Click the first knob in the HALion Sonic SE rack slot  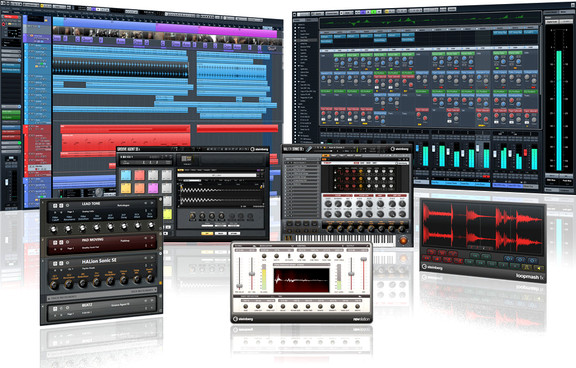[54, 285]
